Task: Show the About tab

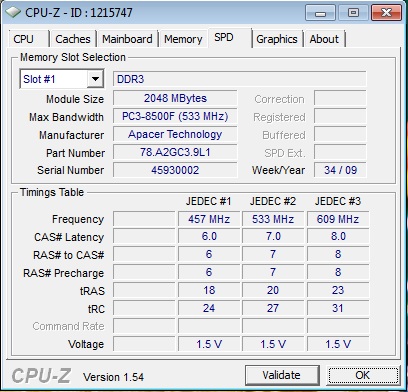Action: 324,39
